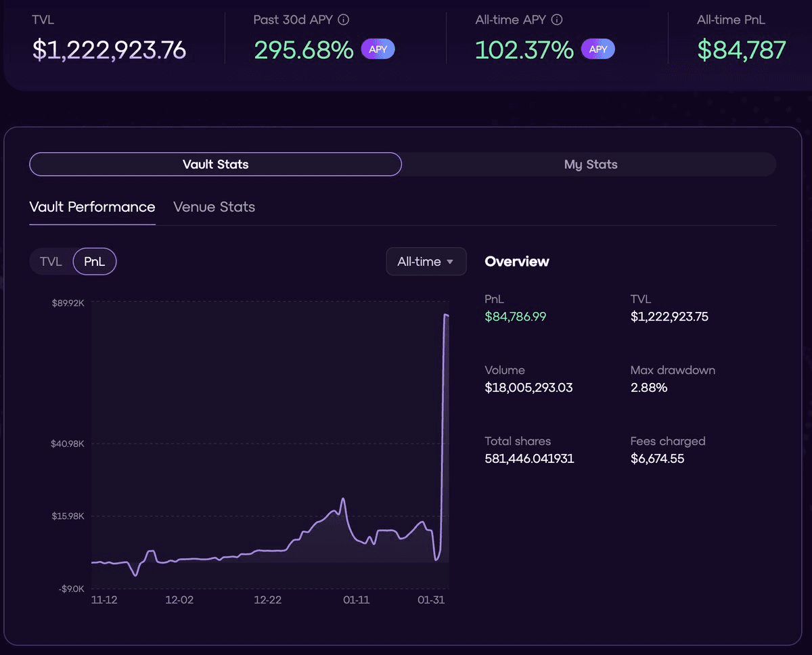Screen dimensions: 812x655
Task: Open the All-time range dropdown
Action: click(x=426, y=262)
